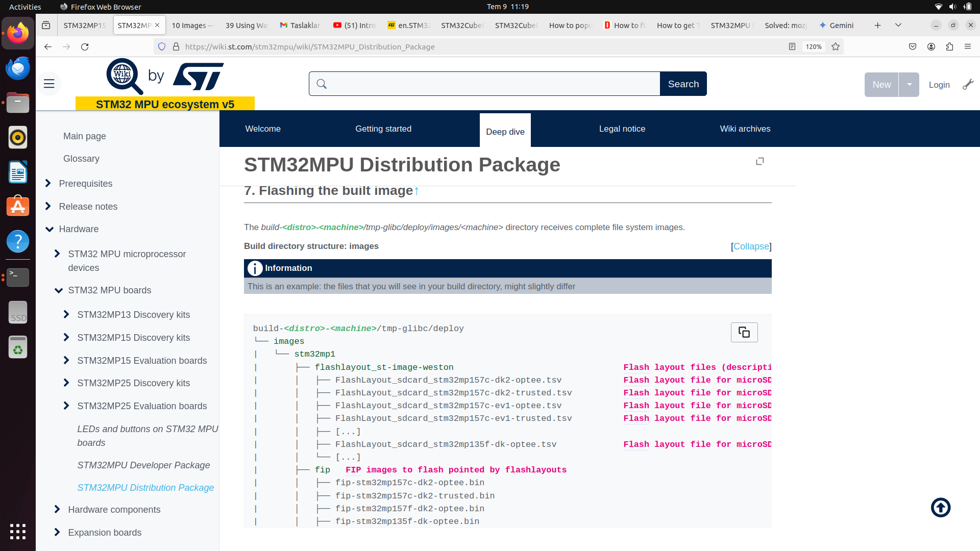
Task: Open the STM32MPU Developer Package link
Action: (x=143, y=465)
